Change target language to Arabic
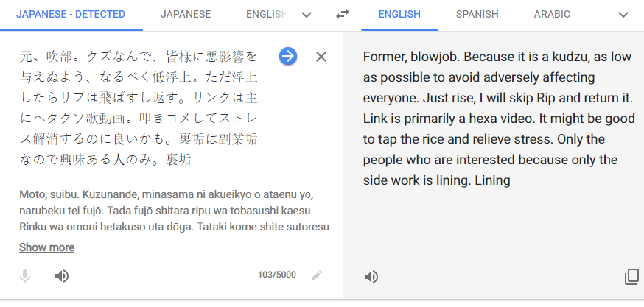Screen dimensions: 644x307 point(552,15)
